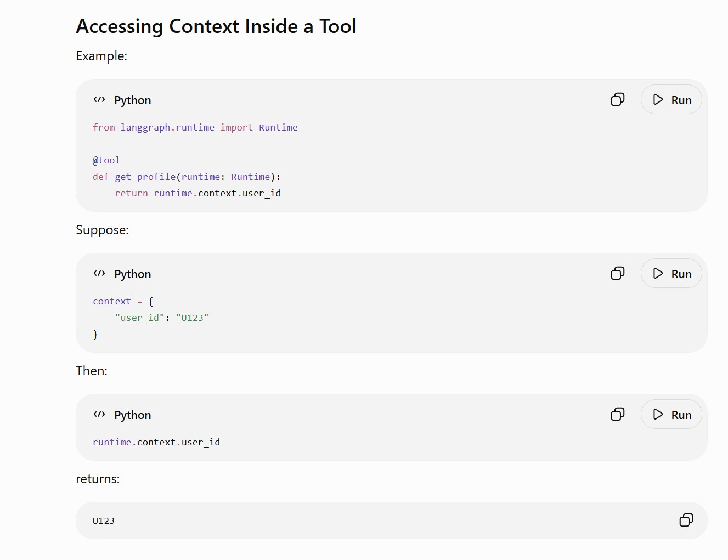
Task: Click the 'Example:' paragraph text
Action: (101, 56)
